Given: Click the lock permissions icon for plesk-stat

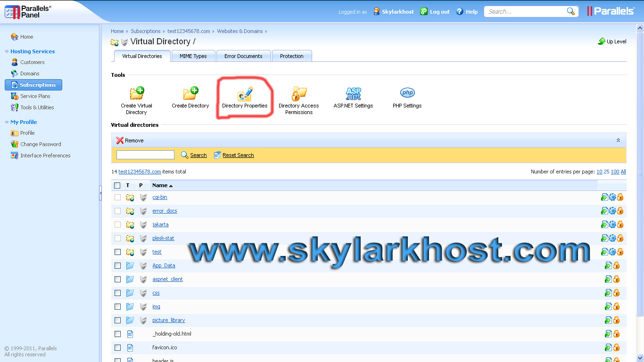Looking at the screenshot, I should [620, 238].
